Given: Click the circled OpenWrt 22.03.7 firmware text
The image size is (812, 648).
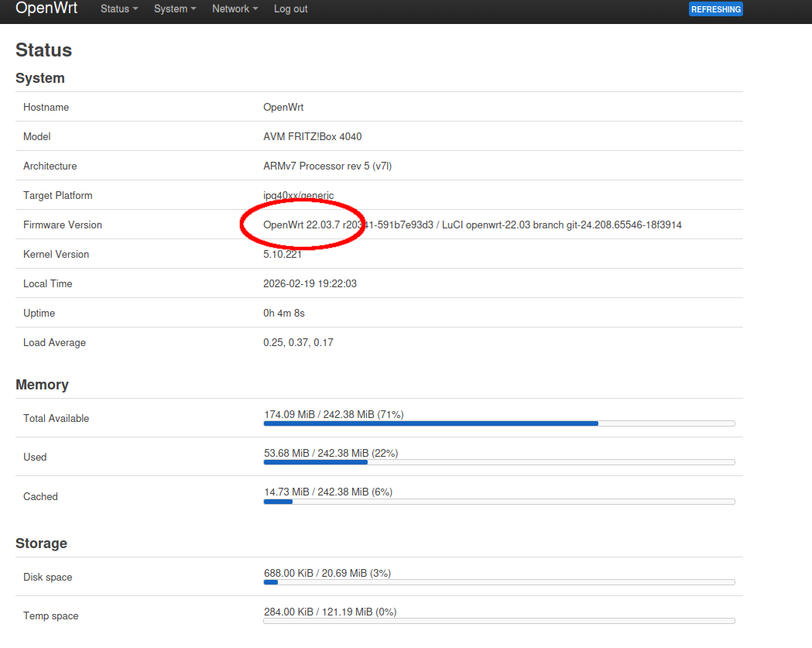Looking at the screenshot, I should [301, 225].
